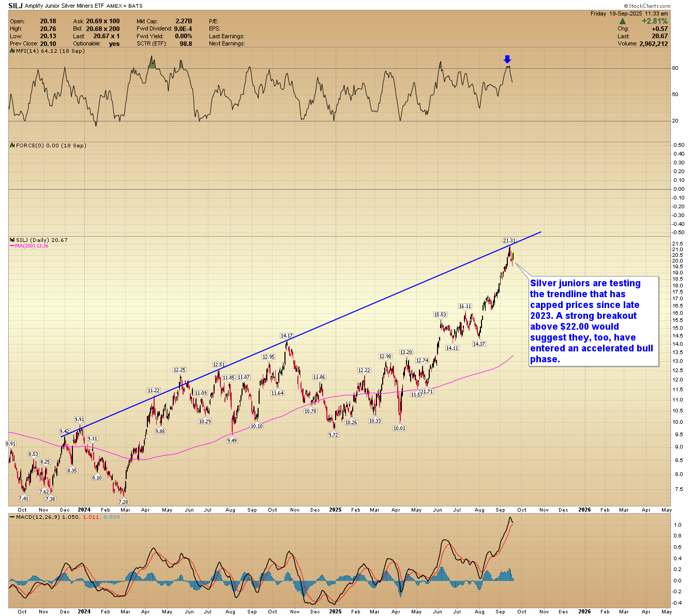Click the 16.11 price label

coord(465,306)
